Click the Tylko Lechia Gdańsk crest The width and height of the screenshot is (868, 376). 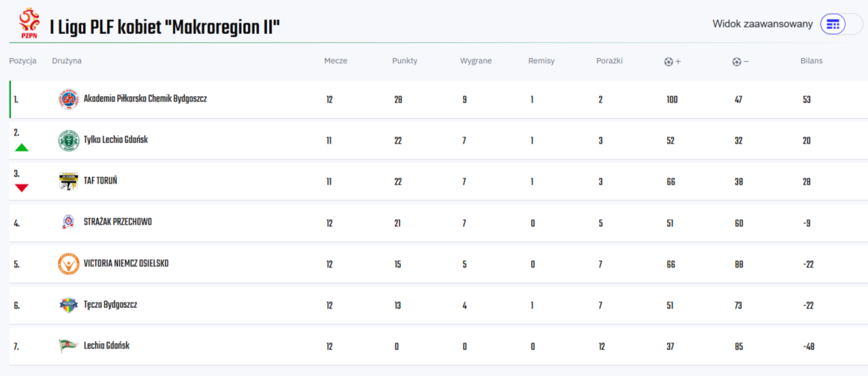pyautogui.click(x=69, y=140)
